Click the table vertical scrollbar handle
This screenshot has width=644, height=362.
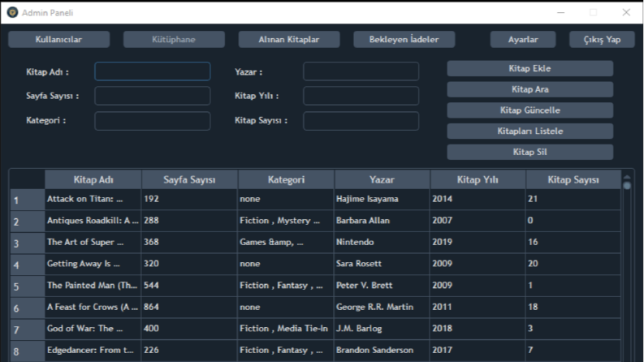(627, 186)
